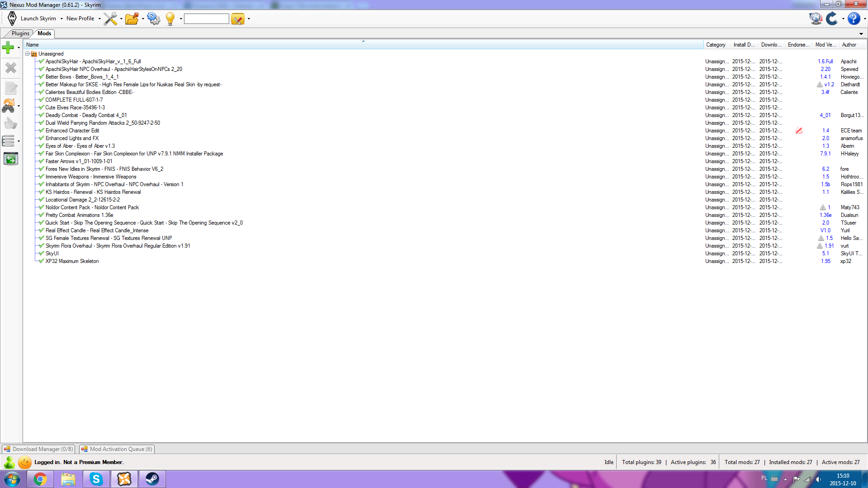Sort mods by the Name column header

pyautogui.click(x=363, y=45)
